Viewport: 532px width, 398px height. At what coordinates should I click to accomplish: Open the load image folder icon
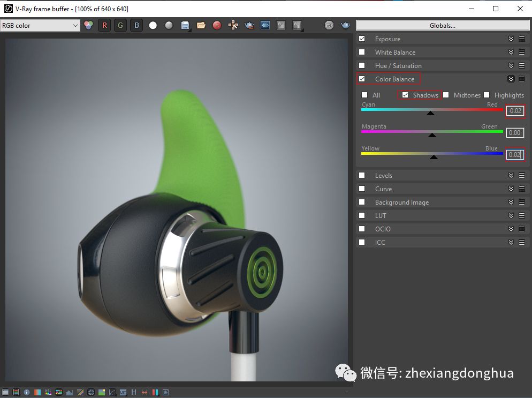point(201,26)
